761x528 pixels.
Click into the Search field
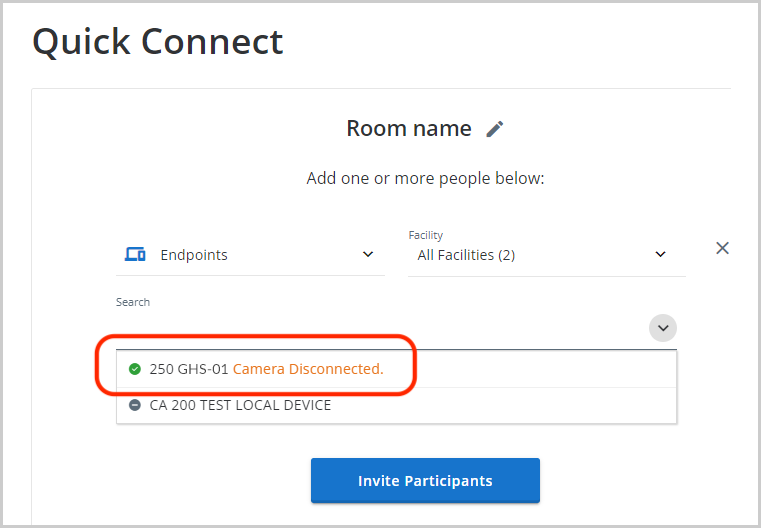[x=381, y=329]
